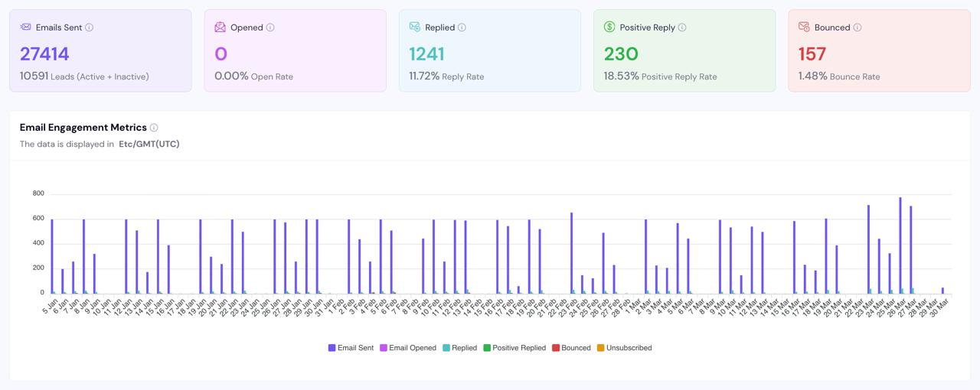Screen dimensions: 980x390
Task: Click the Replied card's mail icon
Action: click(x=415, y=27)
